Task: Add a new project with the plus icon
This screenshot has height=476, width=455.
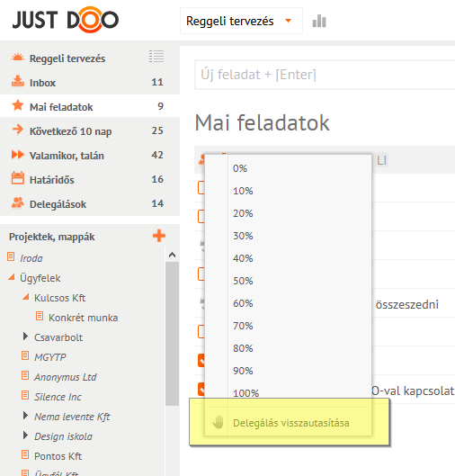Action: 159,236
